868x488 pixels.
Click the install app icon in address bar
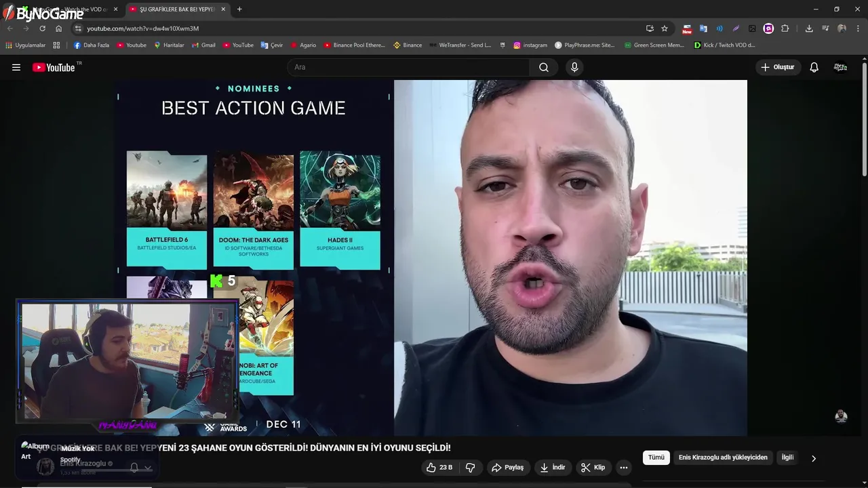[x=650, y=28]
